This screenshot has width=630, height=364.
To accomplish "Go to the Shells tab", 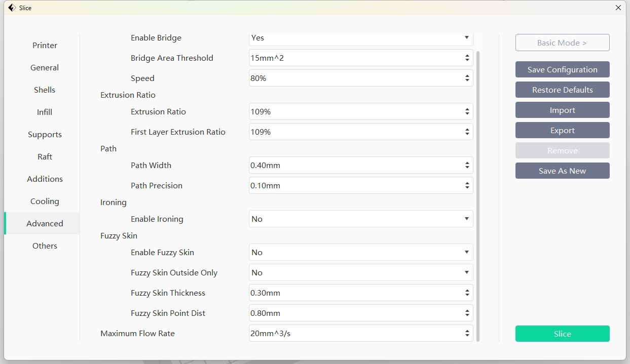I will point(45,90).
